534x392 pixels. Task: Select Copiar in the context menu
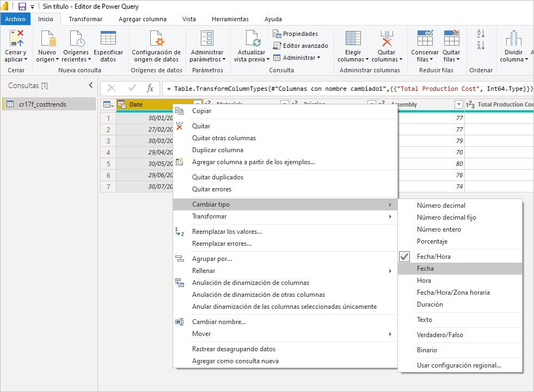click(x=285, y=111)
